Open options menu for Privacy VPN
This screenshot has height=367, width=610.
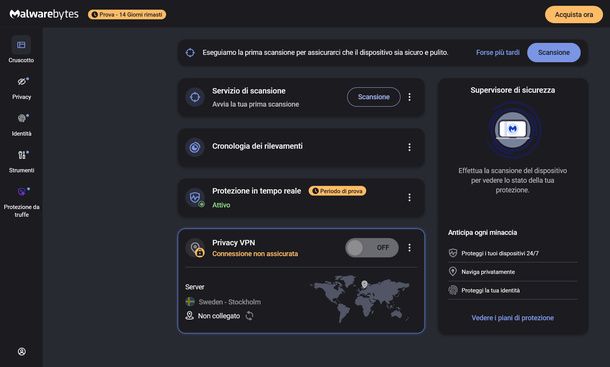point(409,248)
